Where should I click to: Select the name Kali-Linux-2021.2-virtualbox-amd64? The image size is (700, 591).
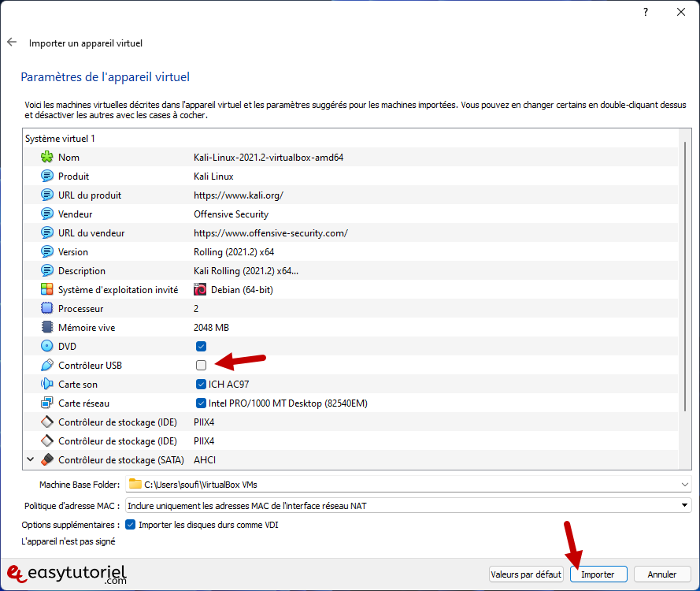pyautogui.click(x=269, y=158)
